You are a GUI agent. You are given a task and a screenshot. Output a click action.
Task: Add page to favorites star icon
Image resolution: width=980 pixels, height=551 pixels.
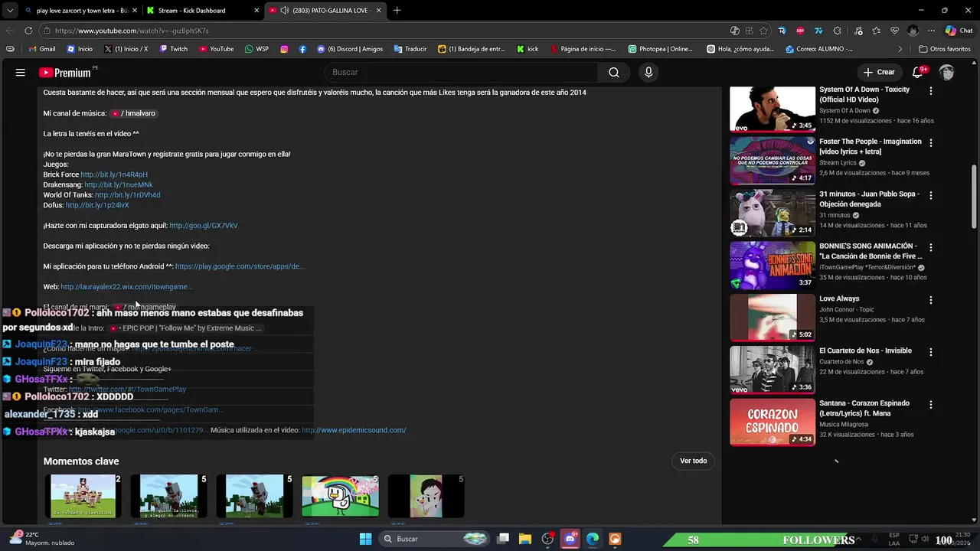click(763, 31)
